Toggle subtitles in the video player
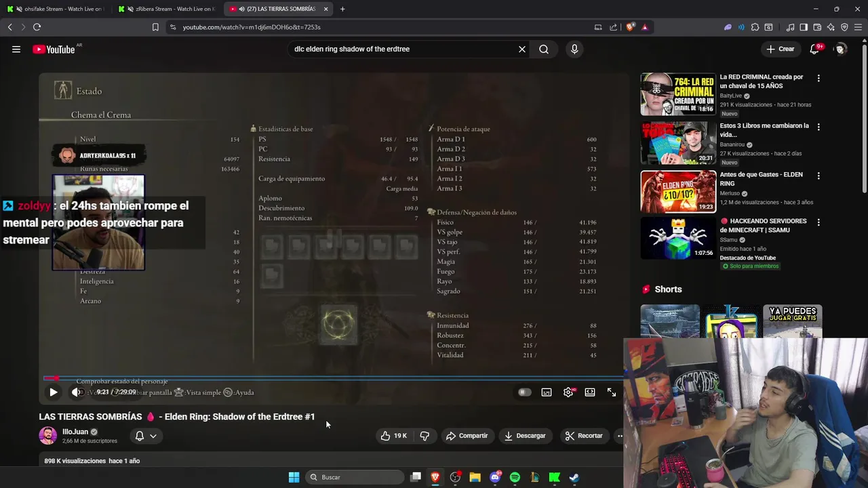Viewport: 868px width, 488px height. 547,392
